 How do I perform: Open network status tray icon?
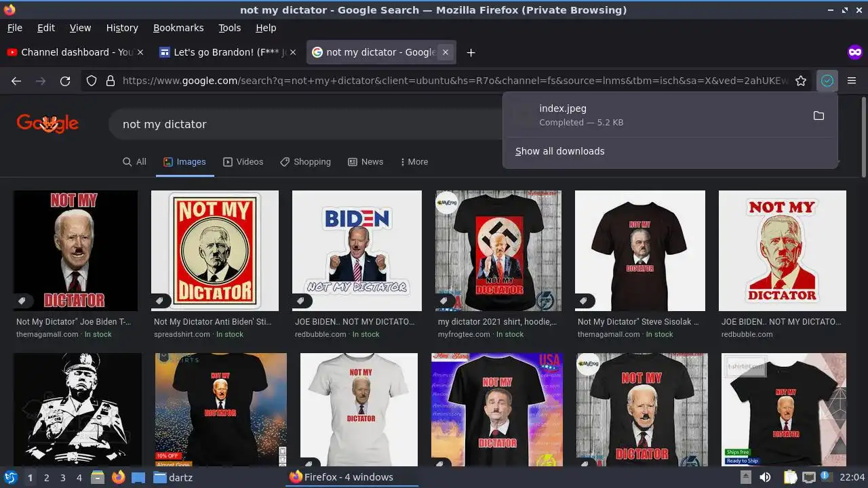(x=808, y=477)
